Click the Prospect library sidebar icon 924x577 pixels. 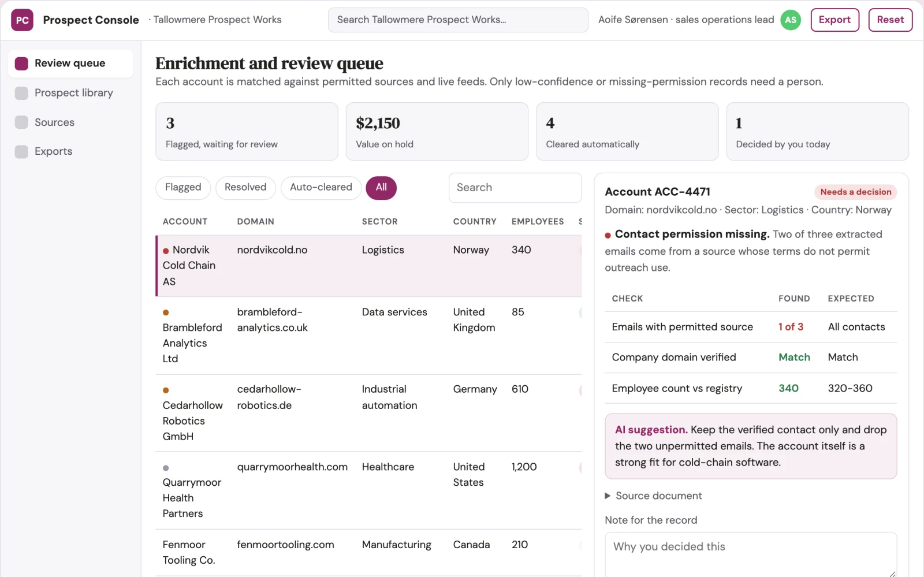[x=21, y=93]
